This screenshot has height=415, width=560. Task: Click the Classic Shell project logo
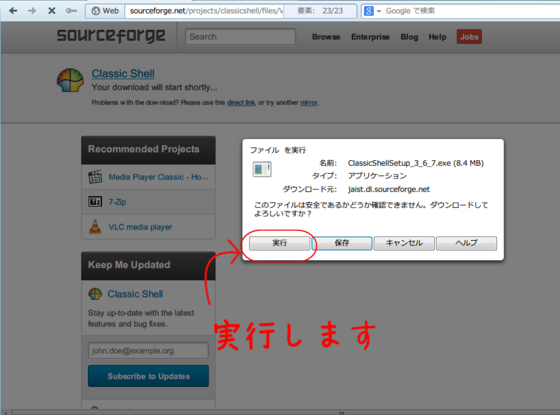(x=70, y=80)
